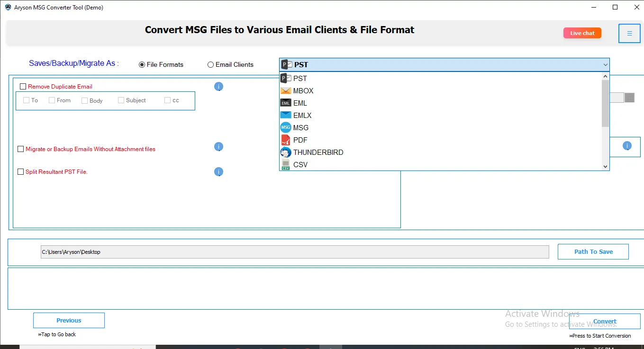
Task: Choose PST from the format list
Action: [x=440, y=78]
